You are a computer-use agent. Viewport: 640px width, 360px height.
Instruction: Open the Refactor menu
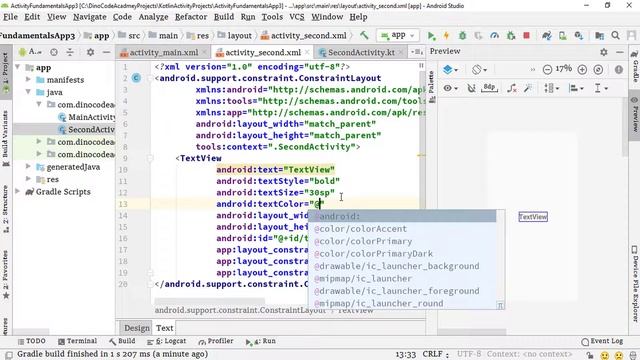tap(191, 17)
